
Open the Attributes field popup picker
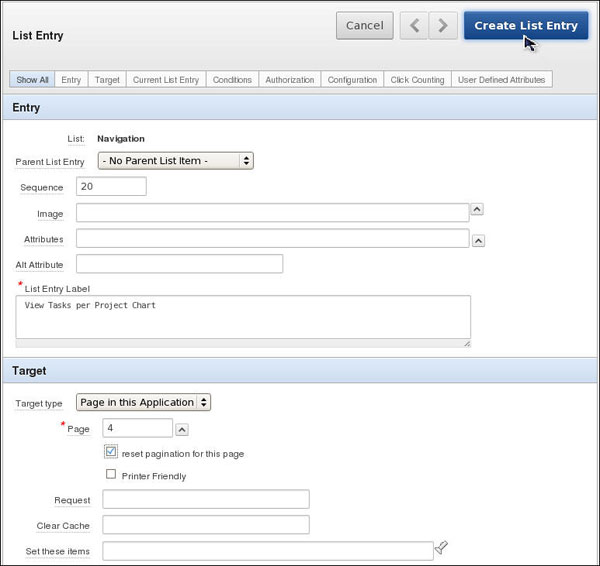pos(478,240)
